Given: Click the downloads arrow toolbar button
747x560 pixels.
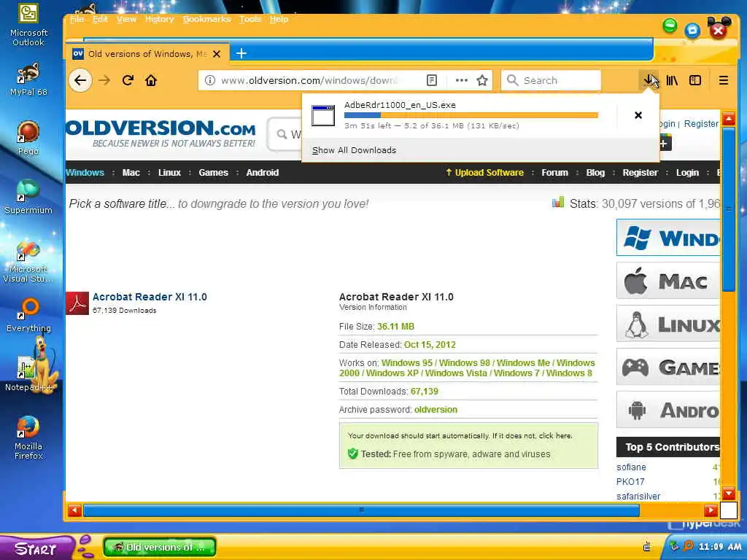Looking at the screenshot, I should (649, 80).
